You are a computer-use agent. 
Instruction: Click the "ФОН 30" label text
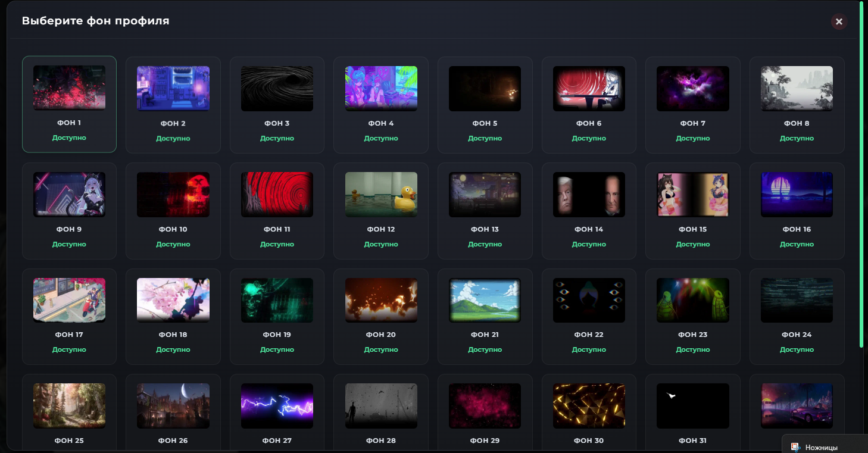click(589, 440)
